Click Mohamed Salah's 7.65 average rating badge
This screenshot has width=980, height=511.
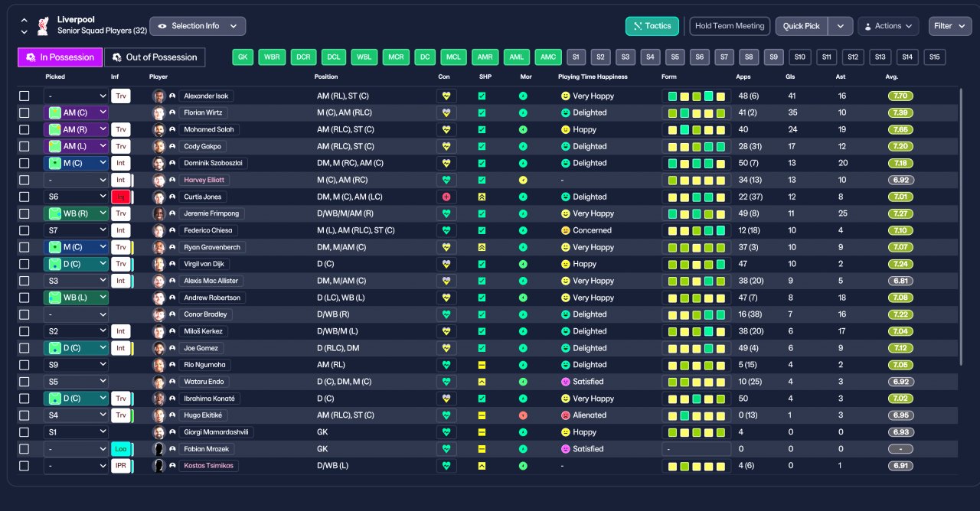pos(901,129)
